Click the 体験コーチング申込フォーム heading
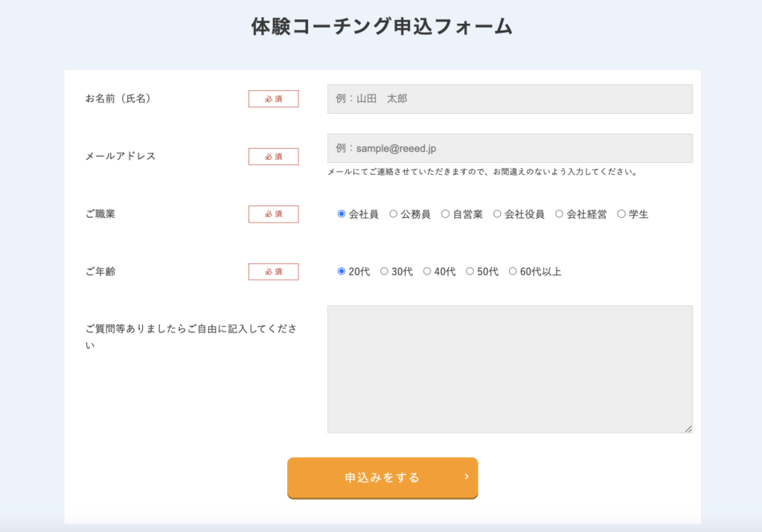762x532 pixels. 382,27
